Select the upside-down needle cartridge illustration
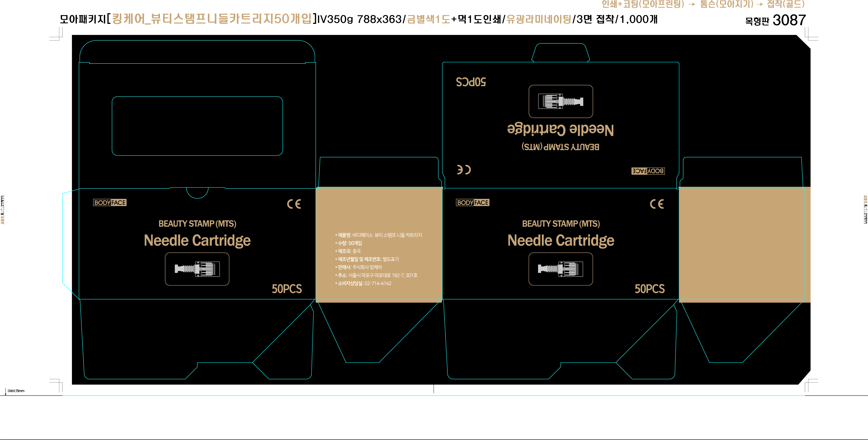 point(561,101)
